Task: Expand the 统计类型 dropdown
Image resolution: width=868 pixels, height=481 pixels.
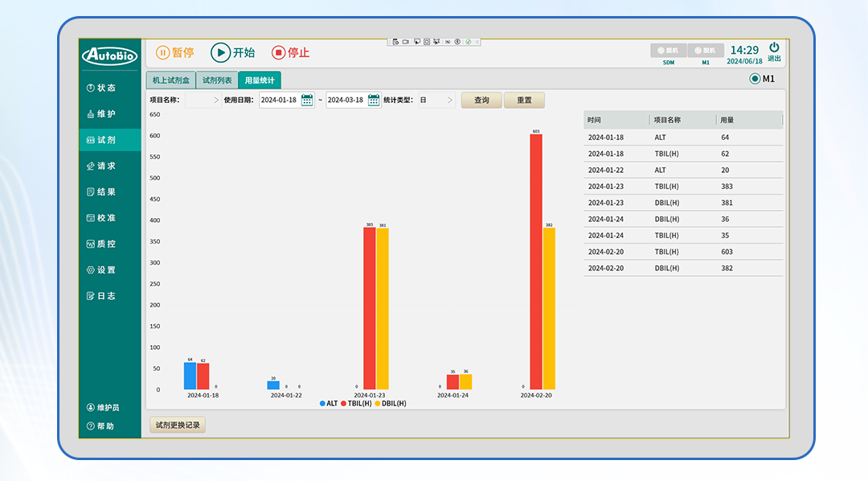Action: pos(436,101)
